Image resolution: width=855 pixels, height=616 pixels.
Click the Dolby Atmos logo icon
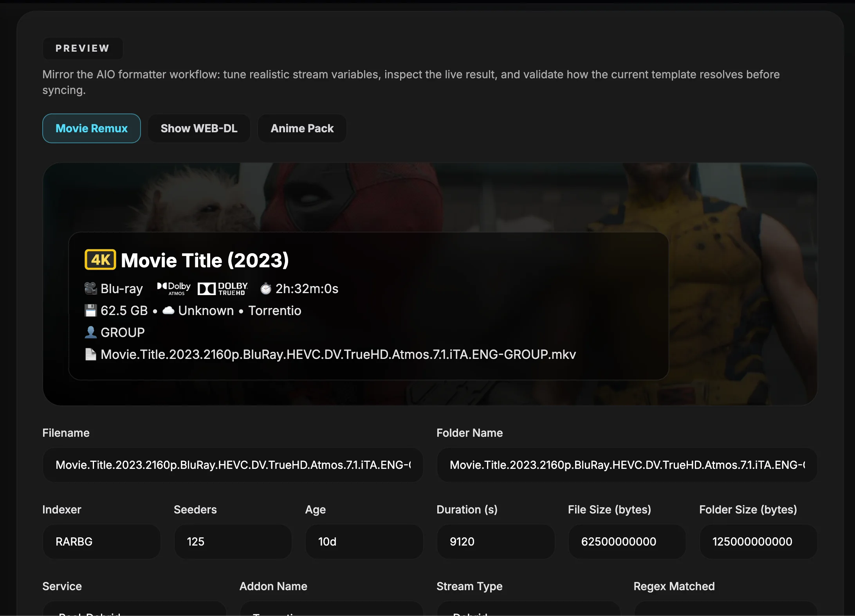(x=174, y=288)
